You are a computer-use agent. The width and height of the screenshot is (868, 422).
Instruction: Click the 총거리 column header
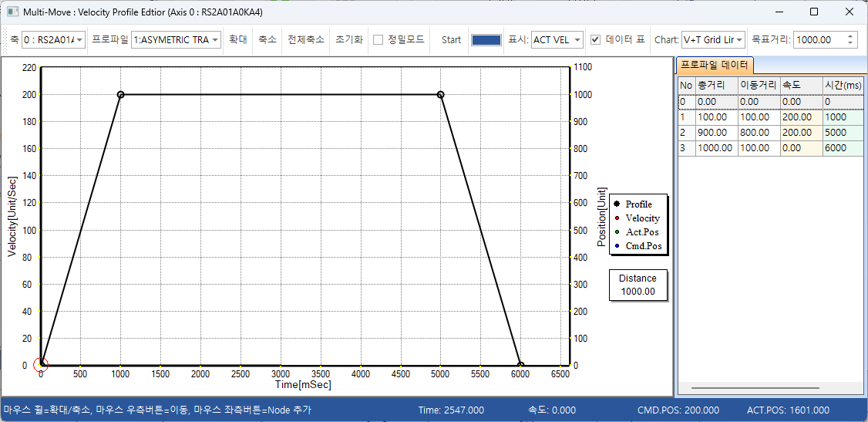717,86
